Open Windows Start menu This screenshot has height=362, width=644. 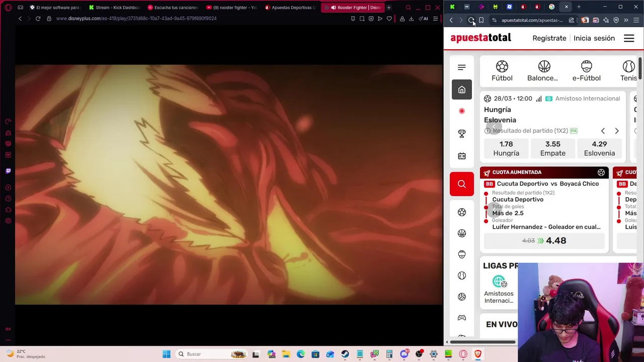[x=166, y=354]
